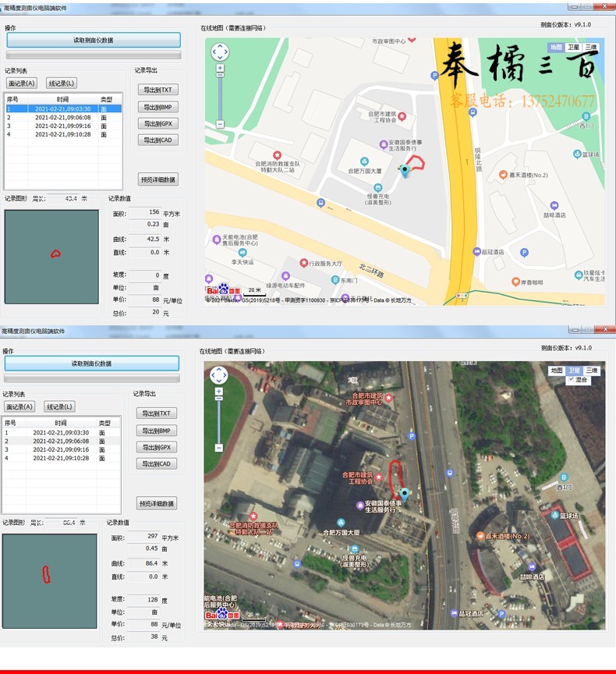Click progress bar in upper window
The image size is (616, 674).
tap(94, 55)
